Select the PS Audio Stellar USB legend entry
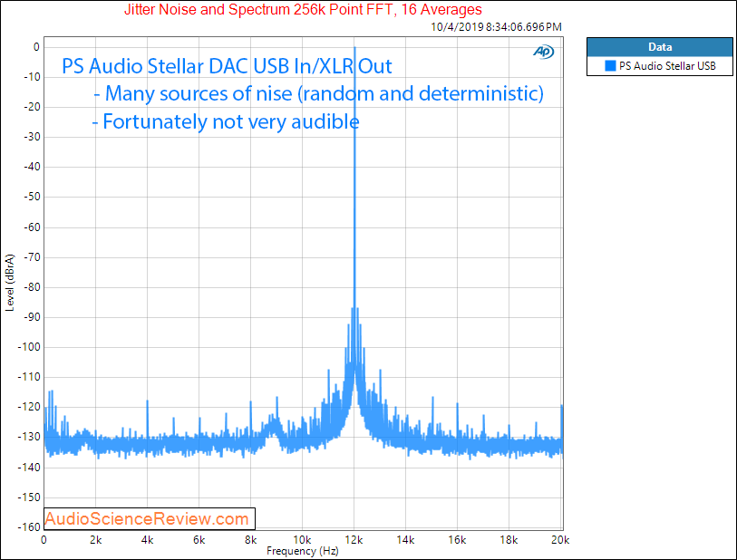The image size is (737, 560). pos(660,66)
